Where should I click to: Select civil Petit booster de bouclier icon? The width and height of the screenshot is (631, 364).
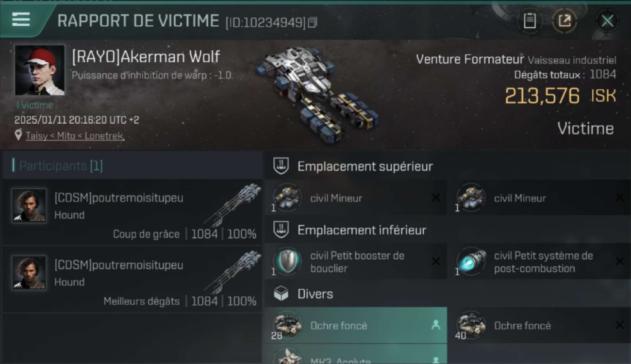click(x=287, y=262)
